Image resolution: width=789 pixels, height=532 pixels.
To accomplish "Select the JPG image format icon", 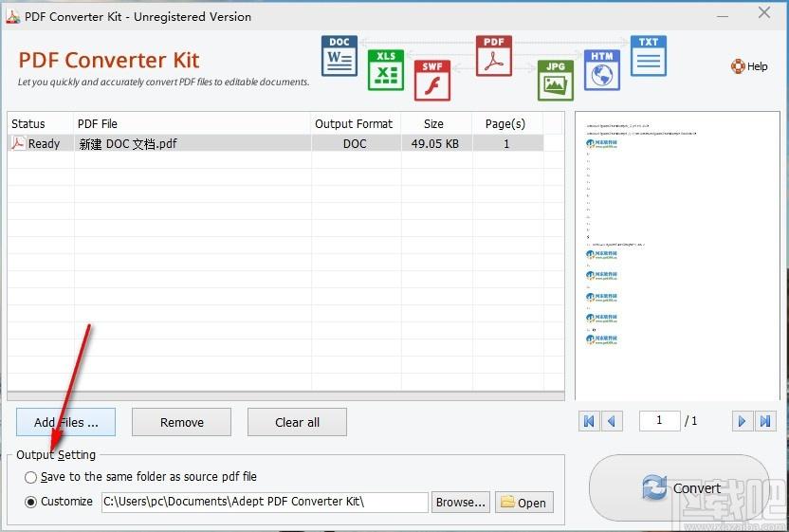I will pos(556,81).
